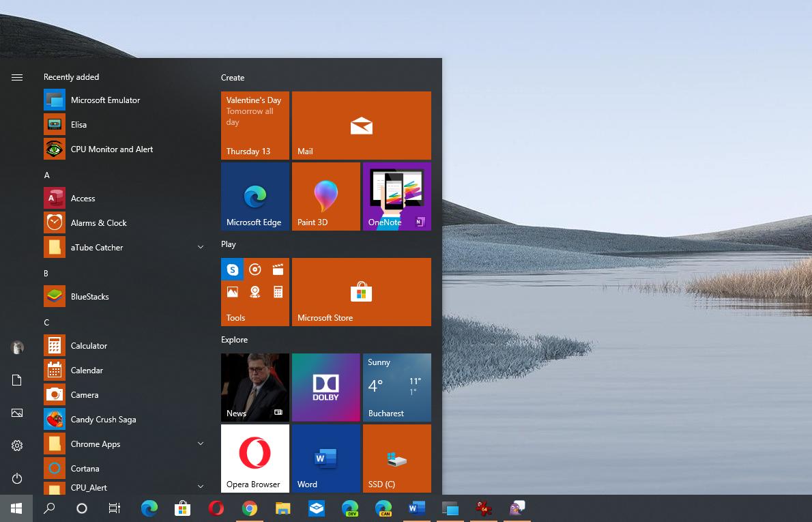Launch the Opera Browser tile

pyautogui.click(x=255, y=459)
